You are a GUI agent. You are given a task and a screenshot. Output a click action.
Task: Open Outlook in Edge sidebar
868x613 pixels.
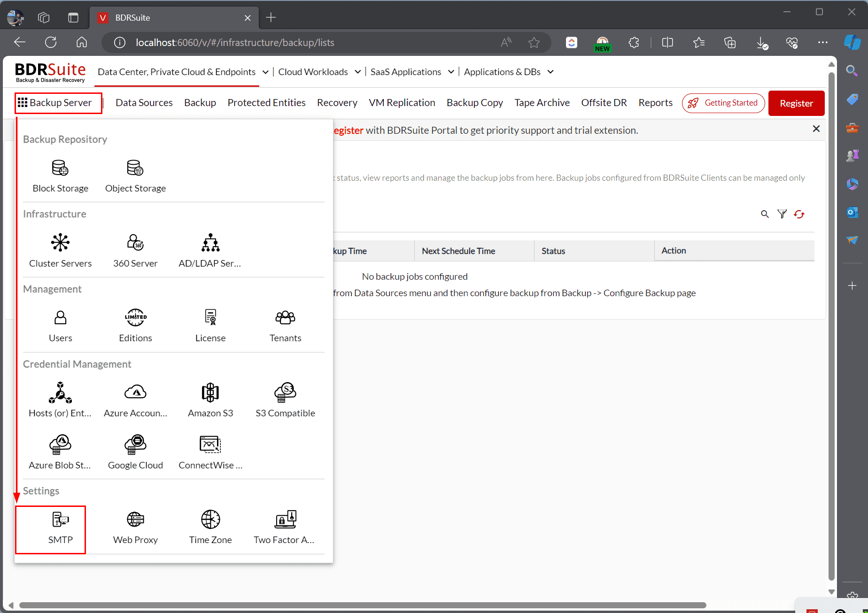852,212
